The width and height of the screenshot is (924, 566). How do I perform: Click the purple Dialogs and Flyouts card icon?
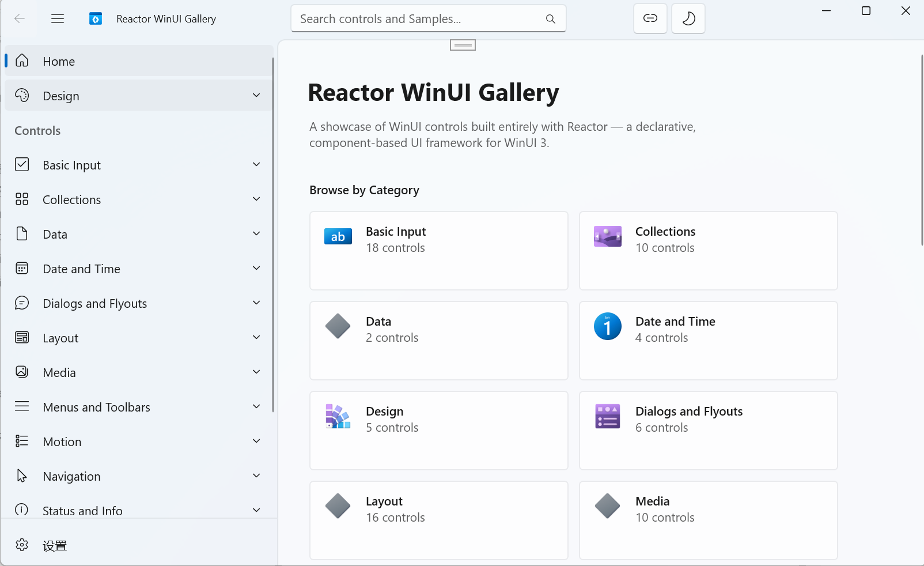[608, 416]
